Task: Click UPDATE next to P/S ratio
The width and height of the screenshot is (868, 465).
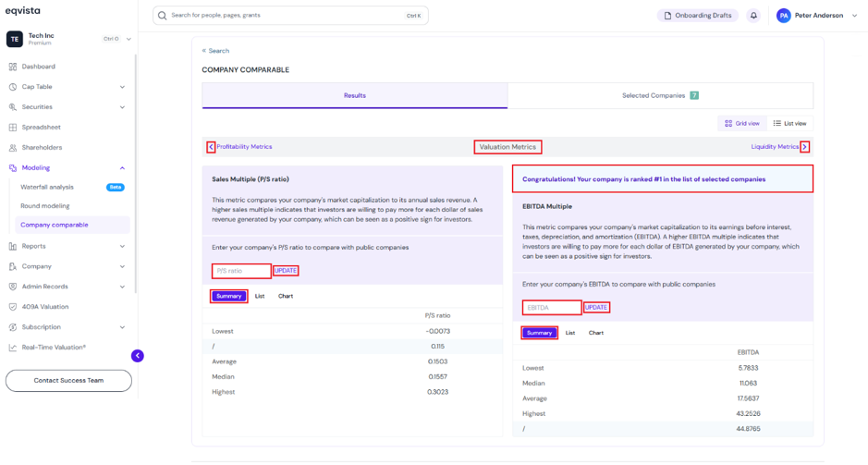Action: 286,271
